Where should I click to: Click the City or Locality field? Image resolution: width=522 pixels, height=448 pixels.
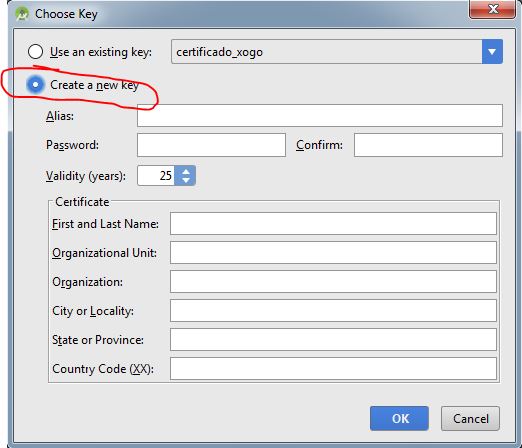333,311
